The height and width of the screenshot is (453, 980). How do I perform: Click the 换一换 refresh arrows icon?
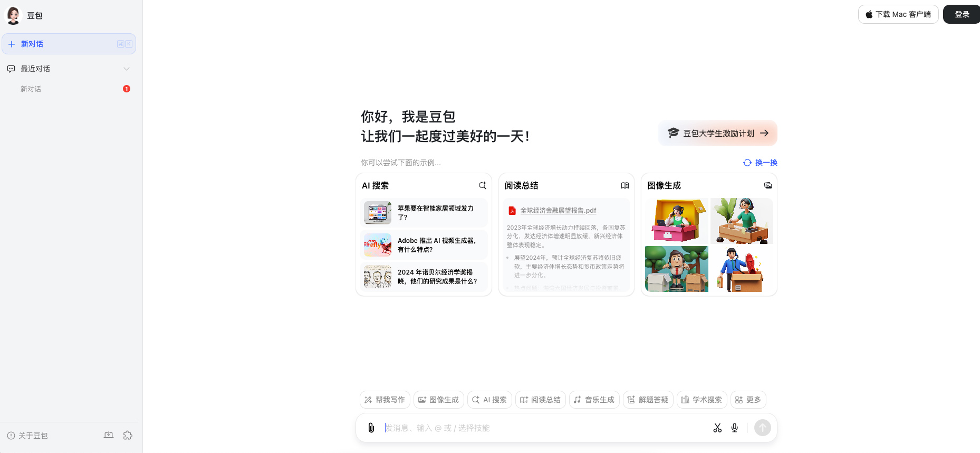[747, 163]
